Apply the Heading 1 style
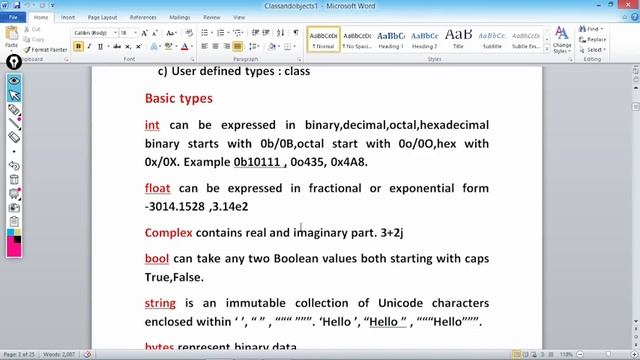The height and width of the screenshot is (360, 640). coord(391,40)
